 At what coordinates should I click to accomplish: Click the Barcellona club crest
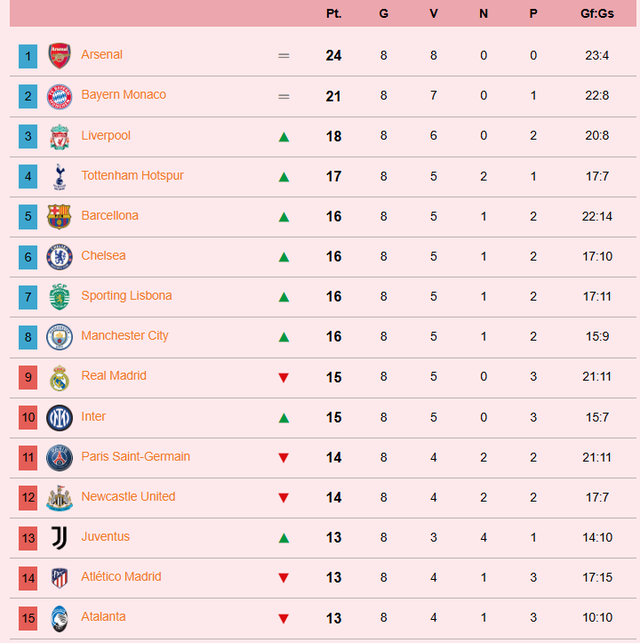[x=60, y=216]
